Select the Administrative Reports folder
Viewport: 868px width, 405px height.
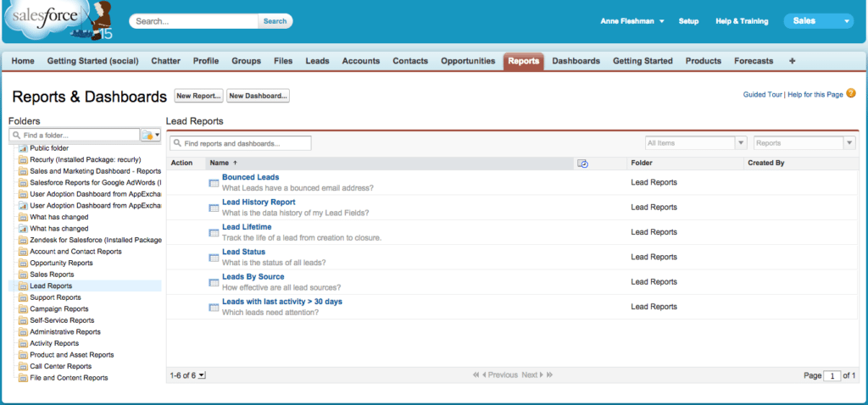coord(65,332)
